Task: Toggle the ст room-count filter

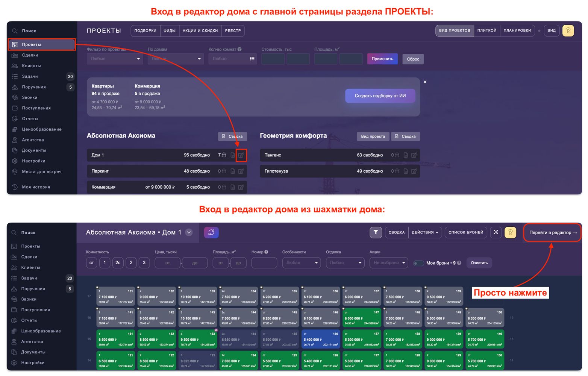Action: coord(92,262)
